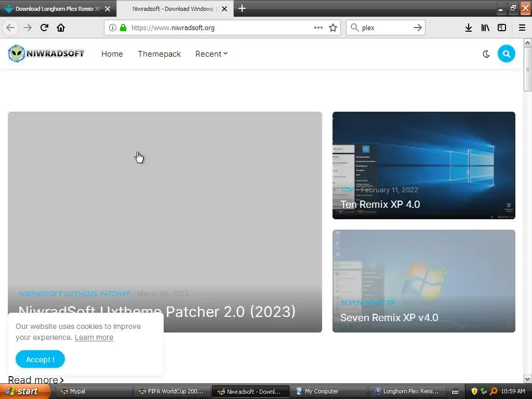This screenshot has height=399, width=532.
Task: Open a new browser tab
Action: click(242, 8)
